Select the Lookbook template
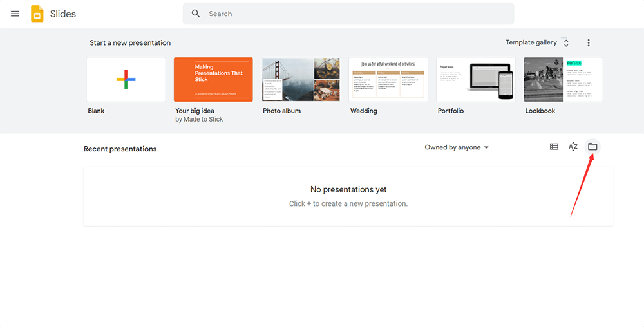This screenshot has width=644, height=327. click(x=563, y=79)
